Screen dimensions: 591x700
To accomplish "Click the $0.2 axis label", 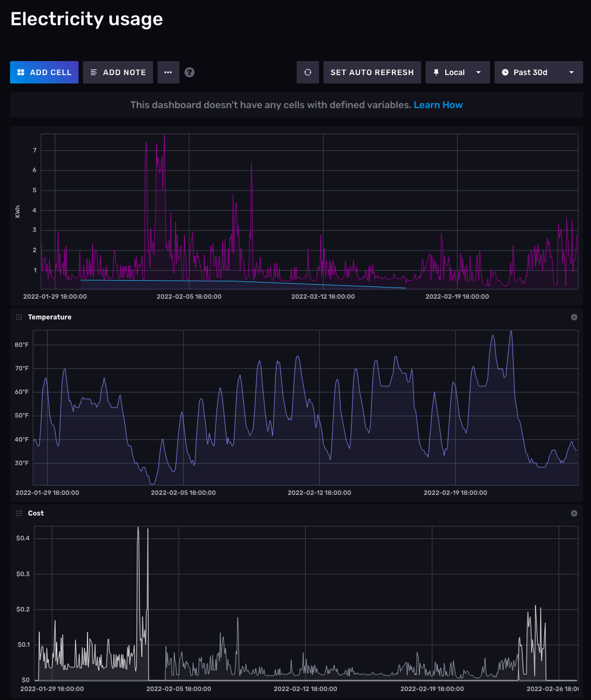I will (23, 609).
